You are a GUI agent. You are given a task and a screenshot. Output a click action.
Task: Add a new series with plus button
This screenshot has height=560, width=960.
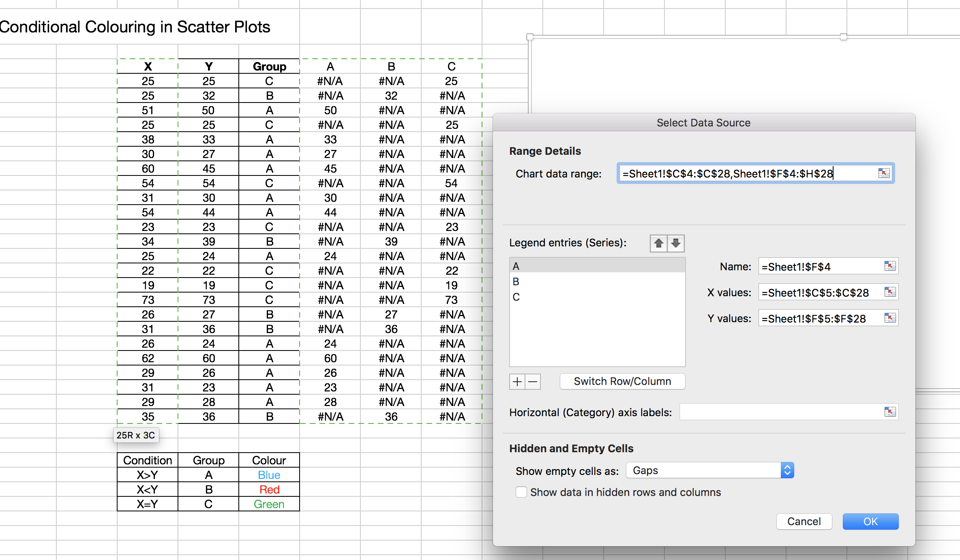tap(517, 382)
